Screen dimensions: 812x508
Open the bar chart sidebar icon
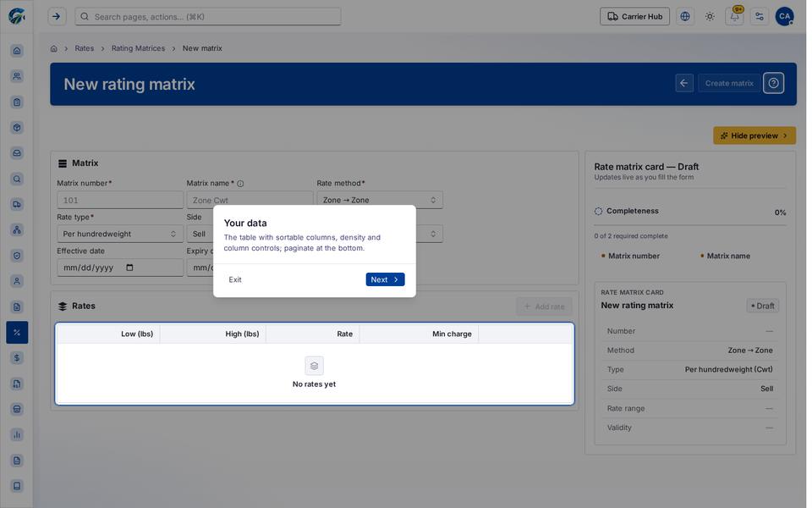17,434
